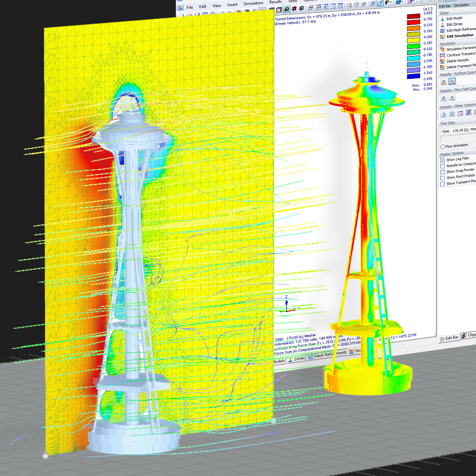
Task: Click the Continue Transient grid icon
Action: pos(443,55)
